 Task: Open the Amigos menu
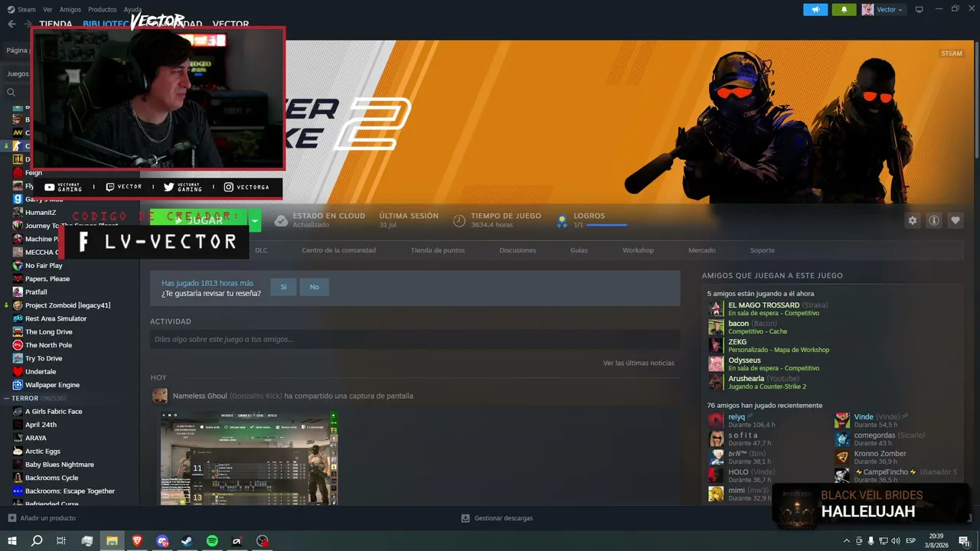(x=70, y=9)
